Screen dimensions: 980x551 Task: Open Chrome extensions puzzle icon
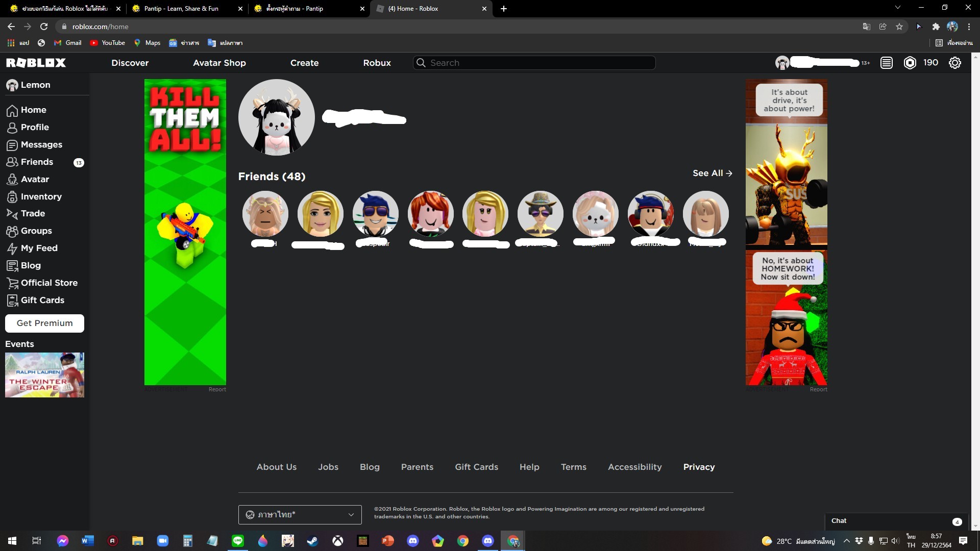click(936, 27)
